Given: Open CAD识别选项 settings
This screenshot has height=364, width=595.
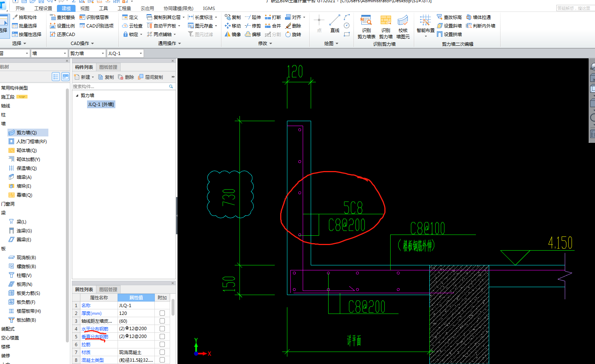Looking at the screenshot, I should pyautogui.click(x=96, y=26).
